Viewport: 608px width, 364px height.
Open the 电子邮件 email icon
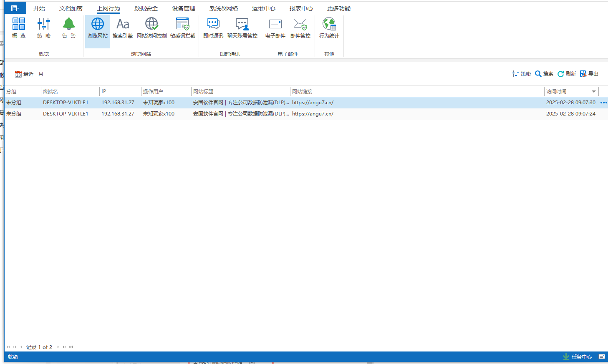tap(275, 28)
